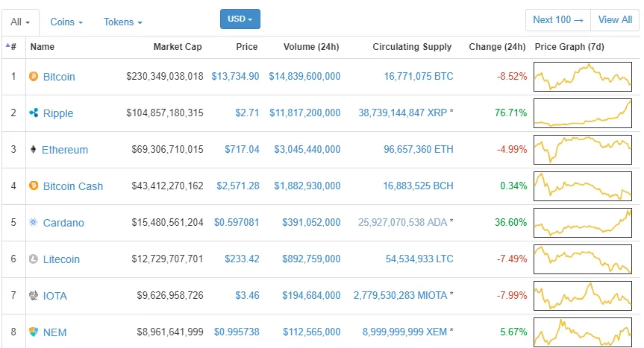The image size is (644, 348).
Task: Click IOTA price $3.46
Action: coord(247,295)
